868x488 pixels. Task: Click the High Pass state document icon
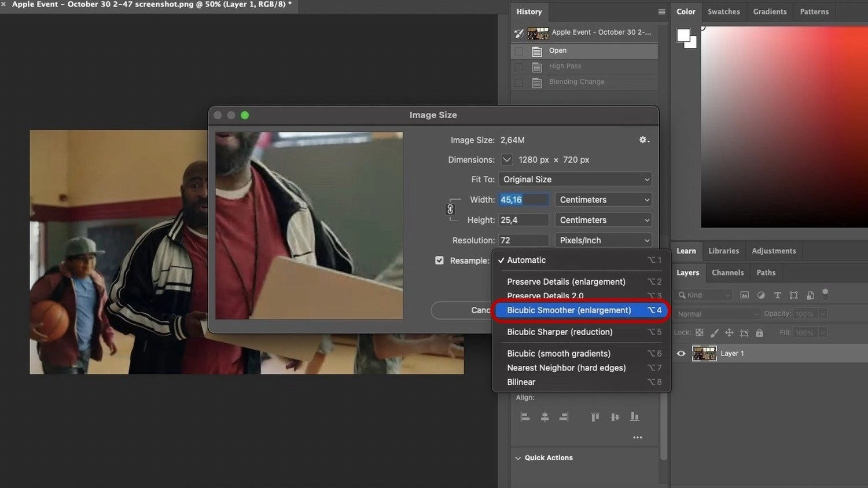(537, 67)
